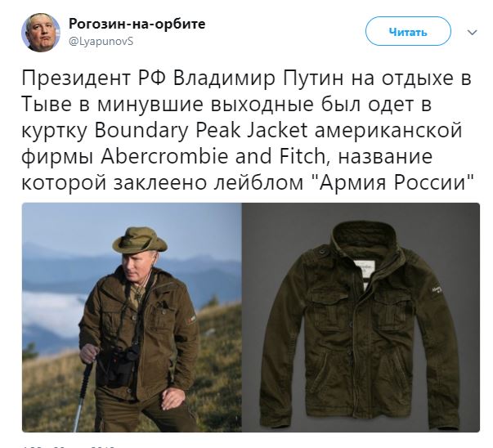Open the profile avatar of Рогозин-на-орбите
The image size is (493, 448).
(x=41, y=33)
